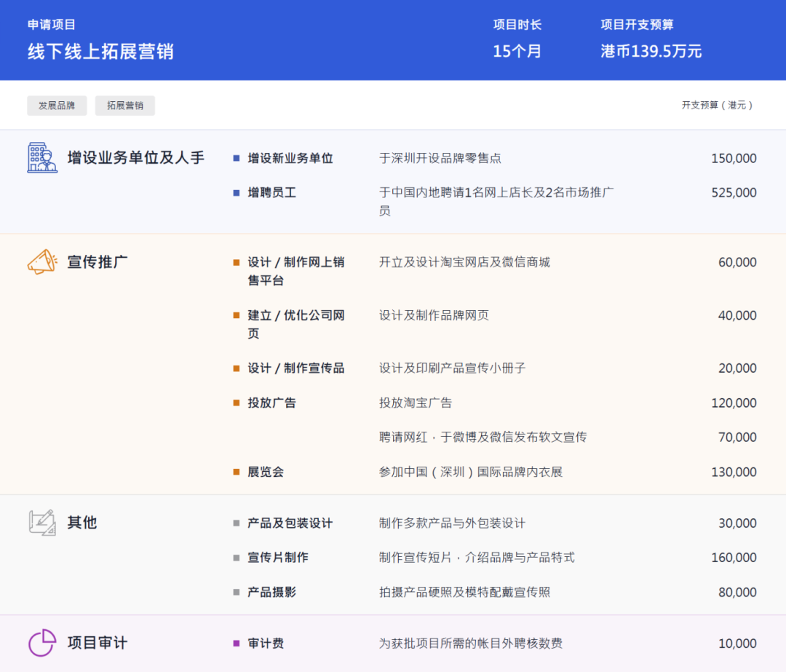Click description 设计及印刷产品宣传小册子
Screen dimensions: 786x672
pyautogui.click(x=452, y=368)
